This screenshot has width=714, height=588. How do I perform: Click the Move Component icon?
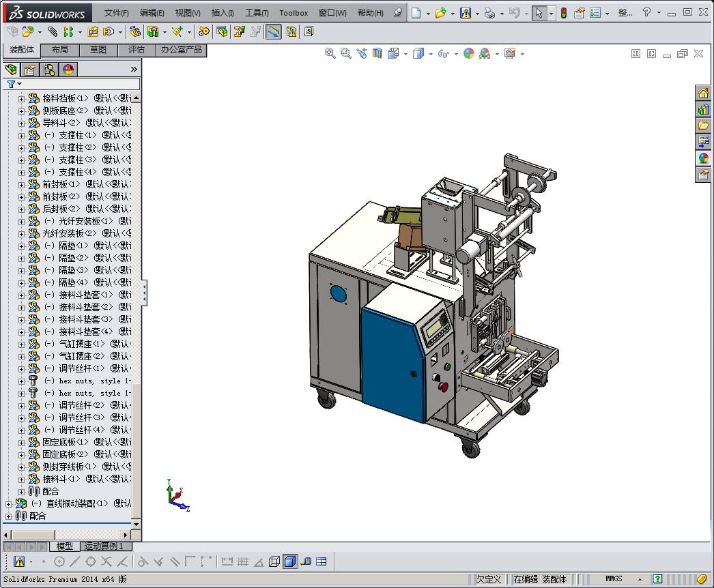tap(109, 31)
